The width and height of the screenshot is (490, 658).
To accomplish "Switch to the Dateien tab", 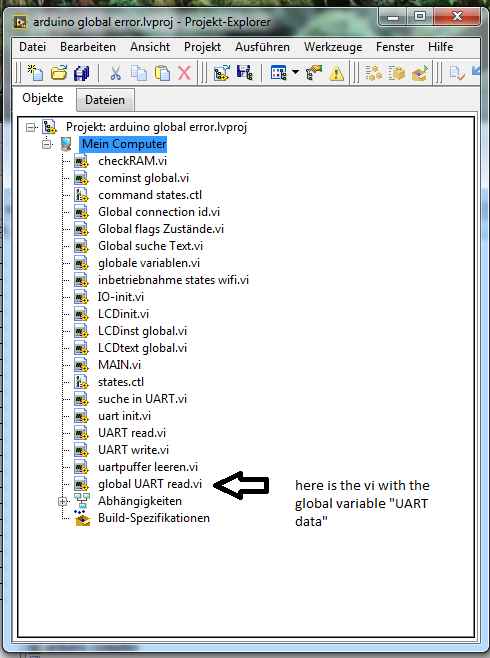I will (x=105, y=100).
